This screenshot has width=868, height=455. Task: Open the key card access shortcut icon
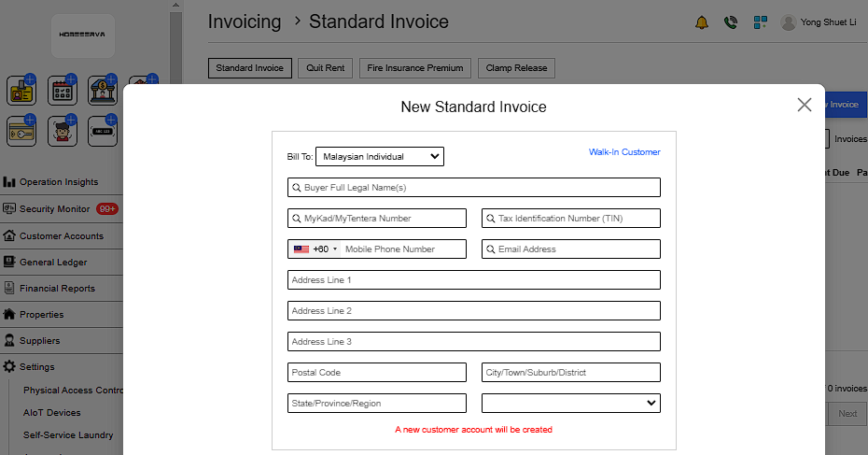pyautogui.click(x=21, y=131)
